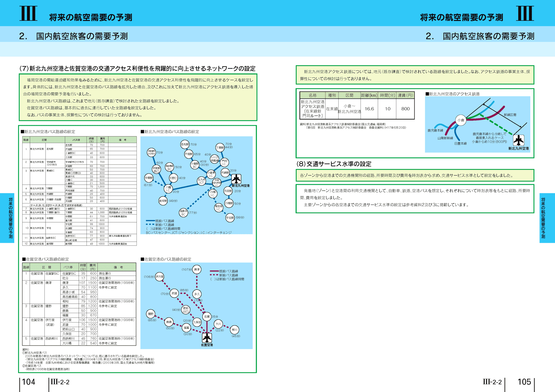Click the III-2-2 label beside page 104

[x=60, y=382]
